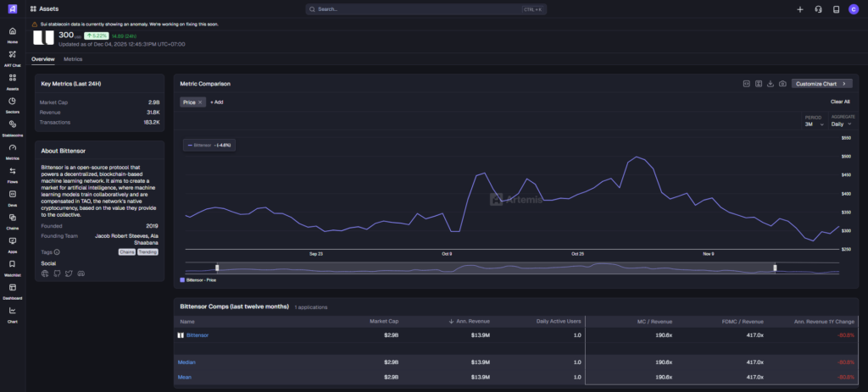Go to Flows in the sidebar
868x392 pixels.
12,171
